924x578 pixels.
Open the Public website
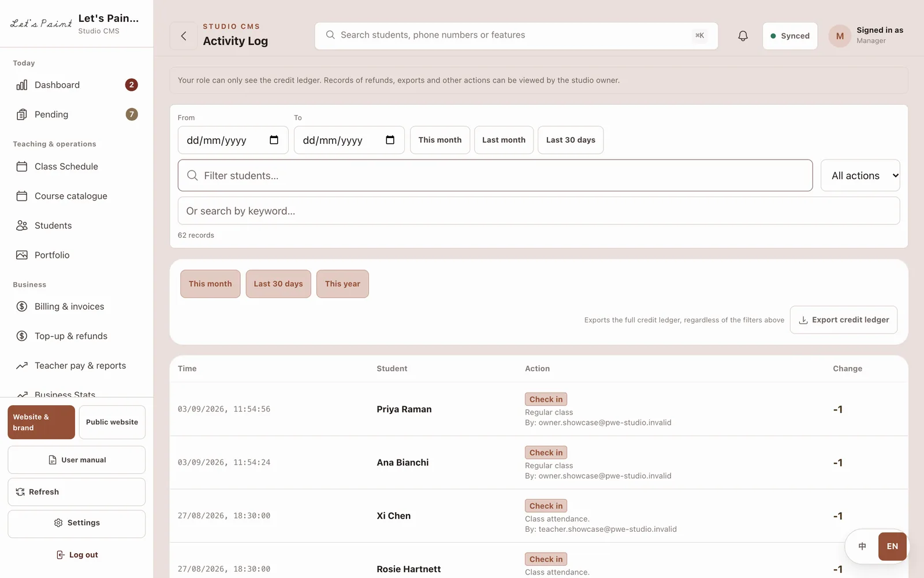tap(112, 422)
